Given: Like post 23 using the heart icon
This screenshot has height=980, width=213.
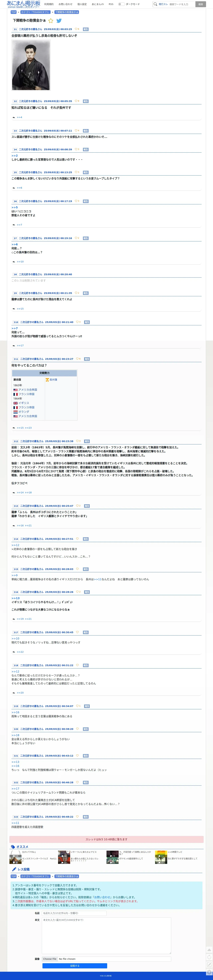Looking at the screenshot, I should [x=77, y=816].
